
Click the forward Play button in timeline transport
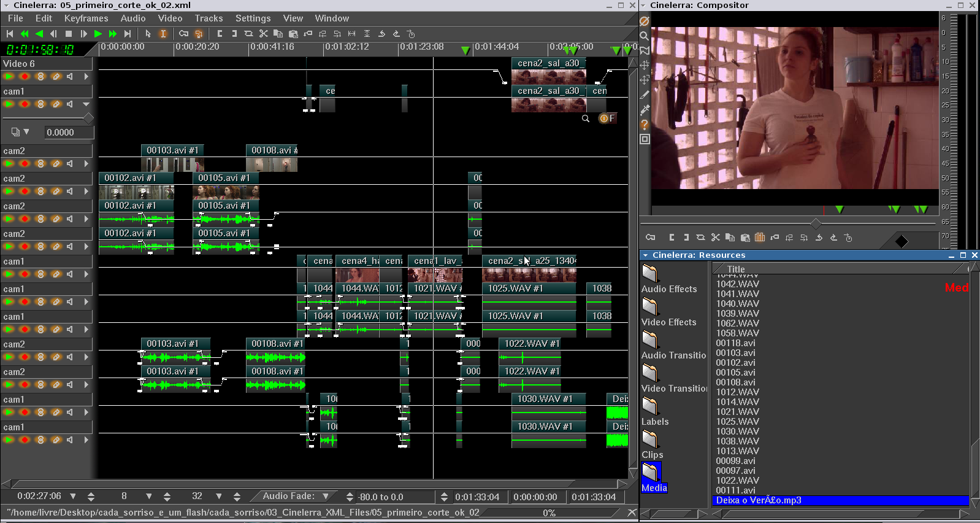point(98,34)
